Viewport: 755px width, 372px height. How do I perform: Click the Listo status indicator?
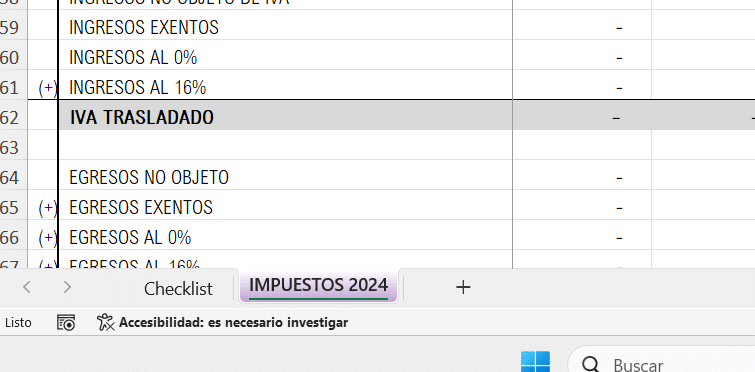pos(18,322)
